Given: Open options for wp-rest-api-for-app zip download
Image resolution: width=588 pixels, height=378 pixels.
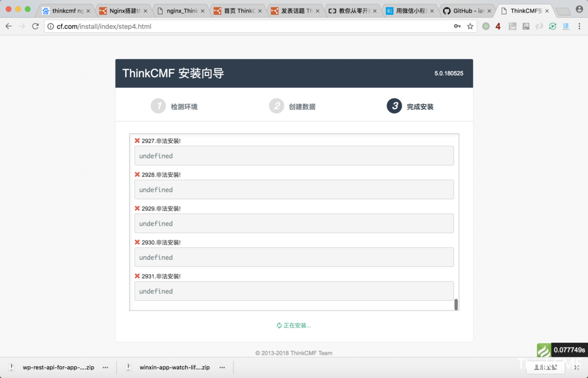Looking at the screenshot, I should tap(106, 368).
